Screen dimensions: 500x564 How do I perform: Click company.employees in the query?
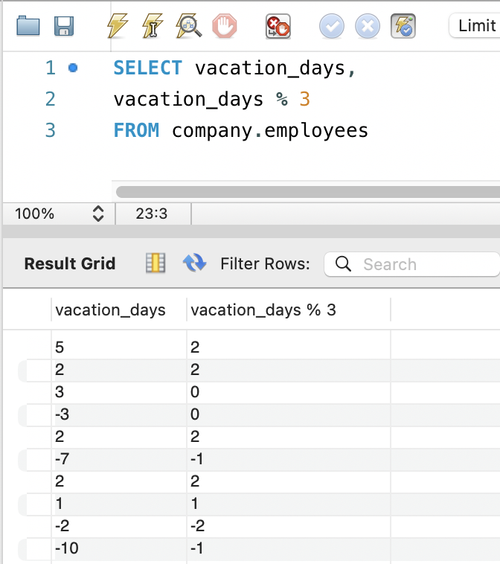(270, 131)
